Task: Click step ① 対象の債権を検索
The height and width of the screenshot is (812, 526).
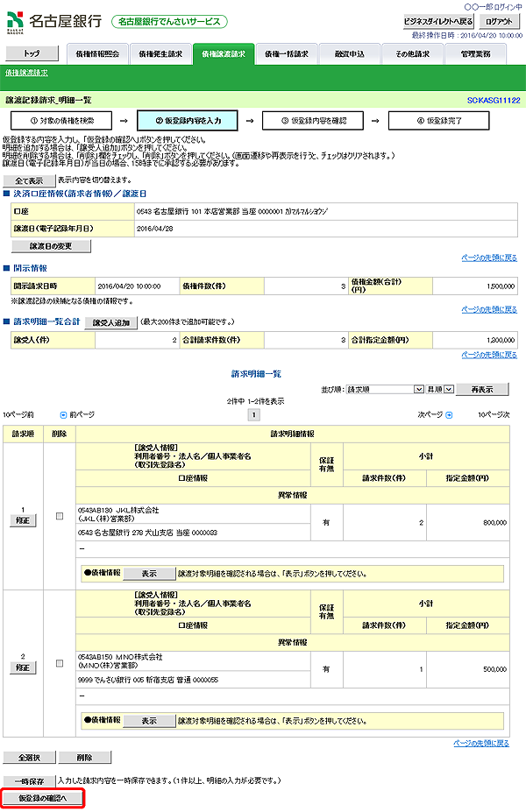Action: (61, 121)
